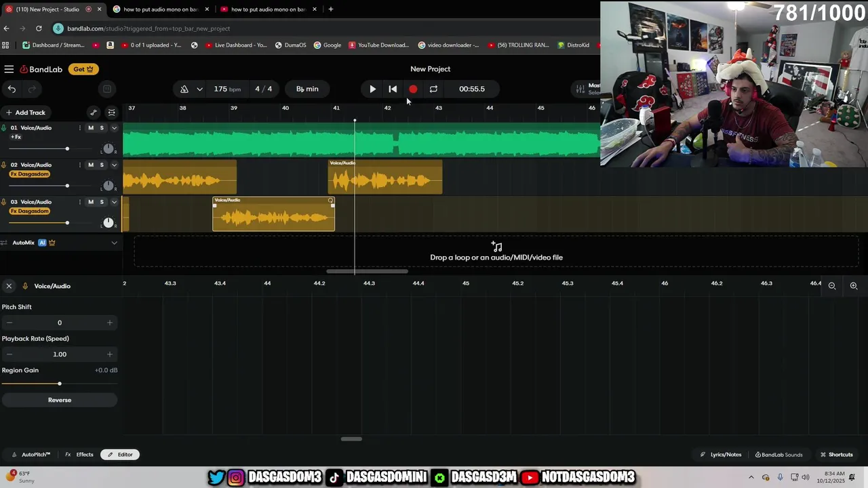868x488 pixels.
Task: Redo with the forward arrow icon
Action: [x=31, y=89]
